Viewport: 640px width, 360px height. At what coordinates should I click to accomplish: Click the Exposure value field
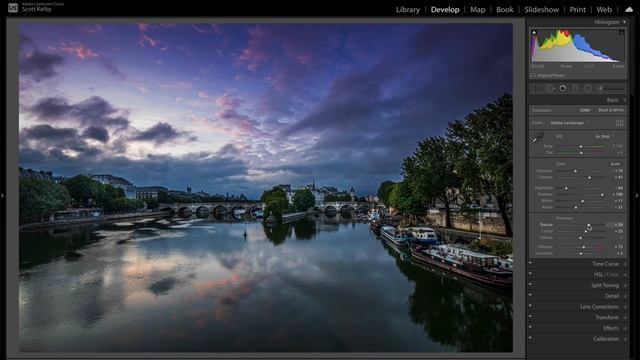pyautogui.click(x=617, y=171)
